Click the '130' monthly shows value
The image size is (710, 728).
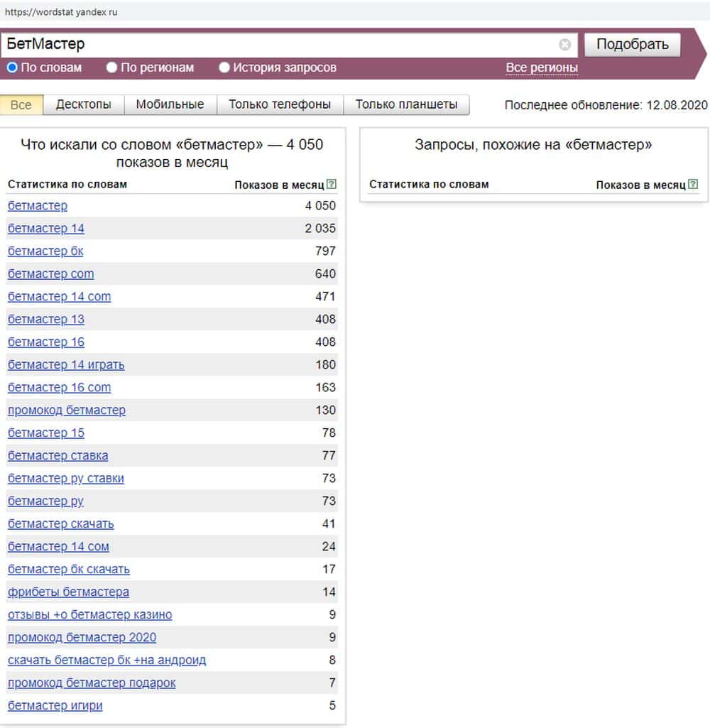point(325,411)
